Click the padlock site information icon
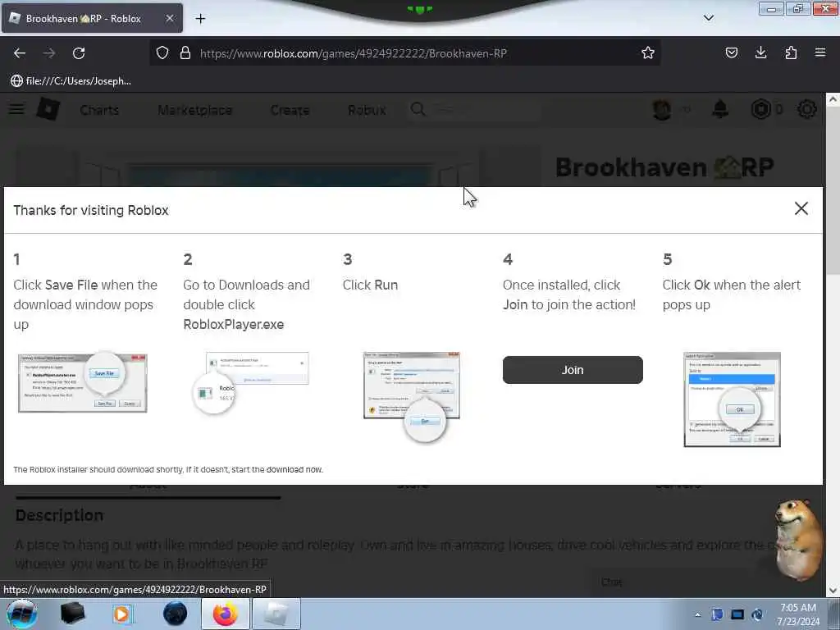Screen dimensions: 840x630 tap(185, 53)
